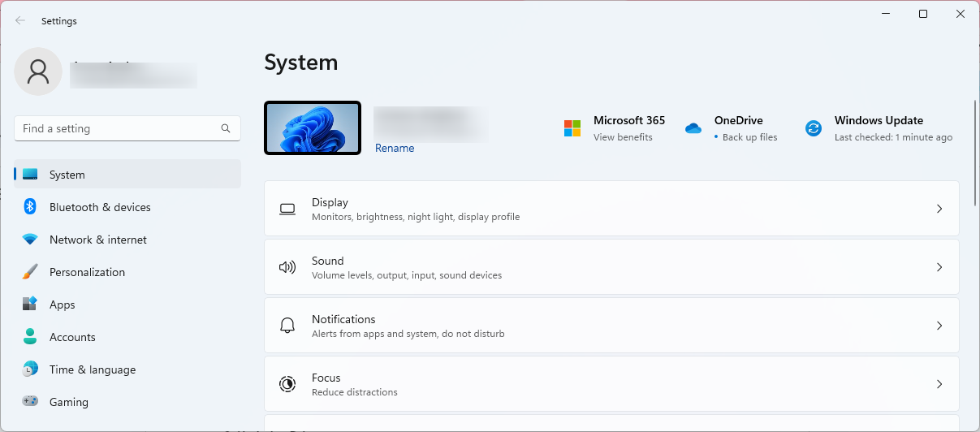Click the user profile avatar icon
This screenshot has width=980, height=432.
(x=38, y=71)
